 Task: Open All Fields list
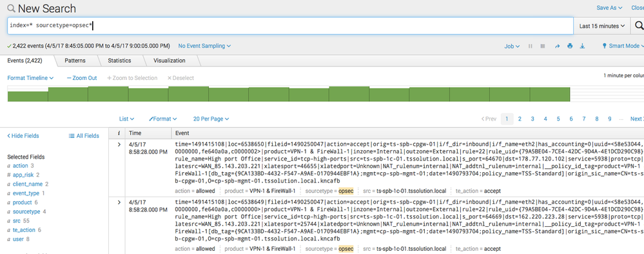[x=84, y=135]
